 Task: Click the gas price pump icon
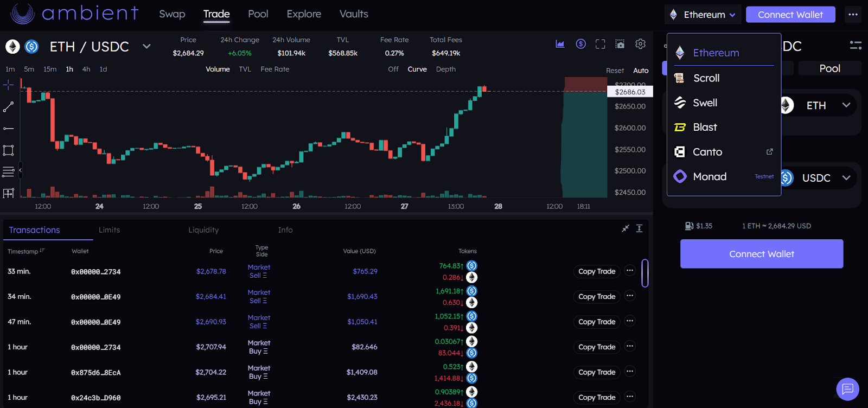coord(689,226)
